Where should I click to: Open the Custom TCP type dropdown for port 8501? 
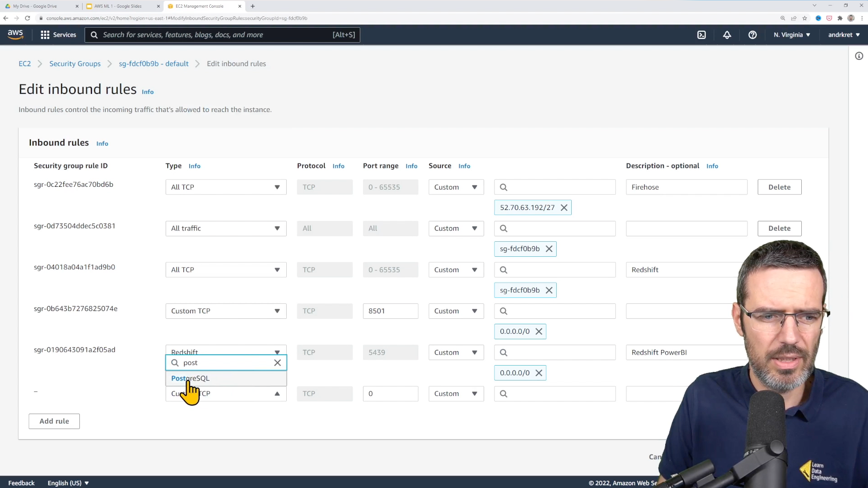point(226,311)
